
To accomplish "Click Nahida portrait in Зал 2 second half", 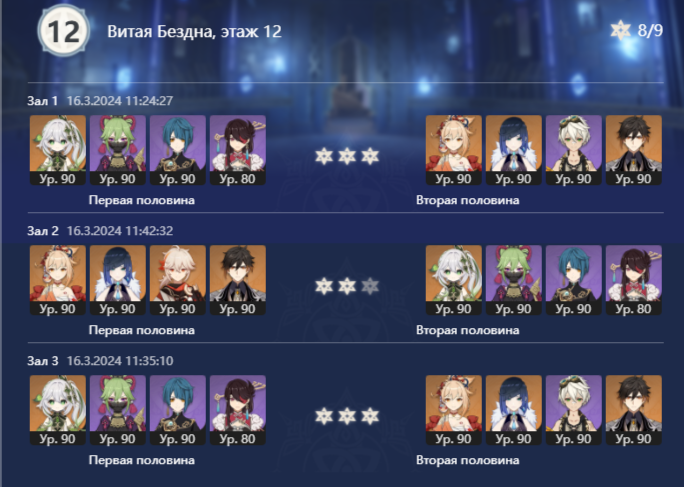I will (454, 280).
